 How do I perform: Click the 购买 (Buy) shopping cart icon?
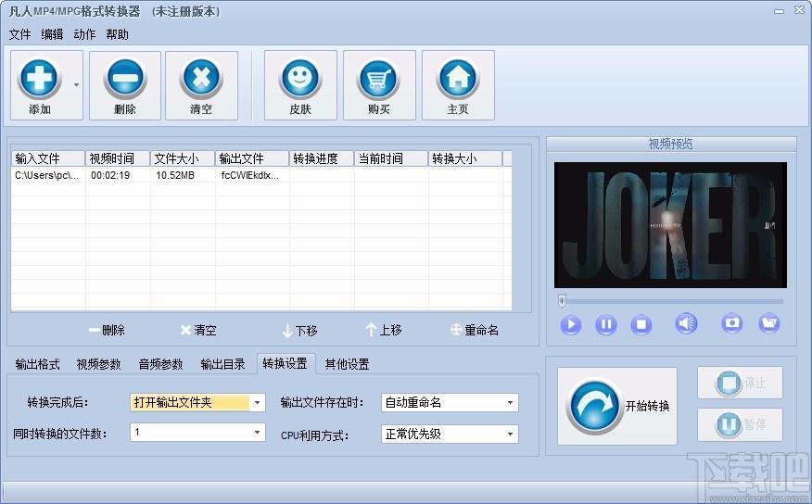(379, 79)
